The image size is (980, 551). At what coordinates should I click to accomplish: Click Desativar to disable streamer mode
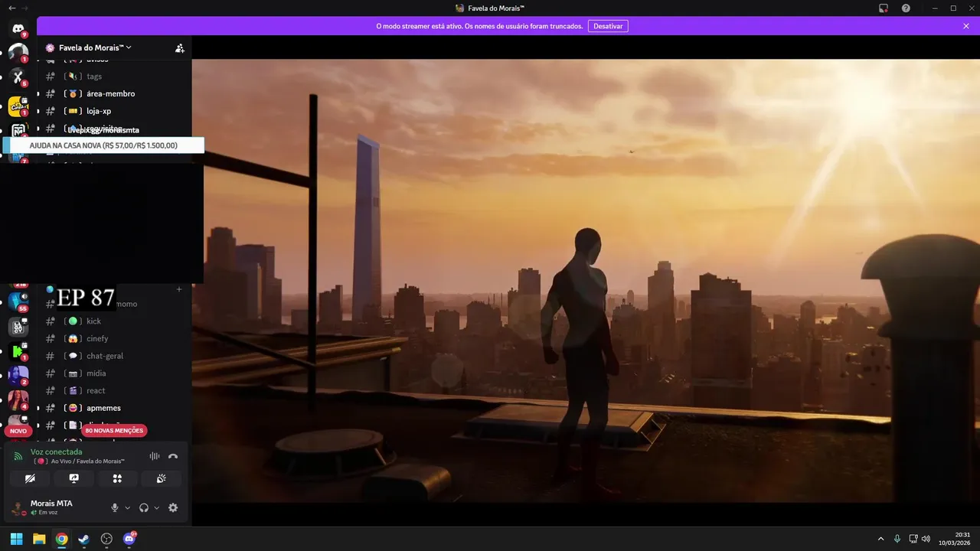[x=608, y=26]
